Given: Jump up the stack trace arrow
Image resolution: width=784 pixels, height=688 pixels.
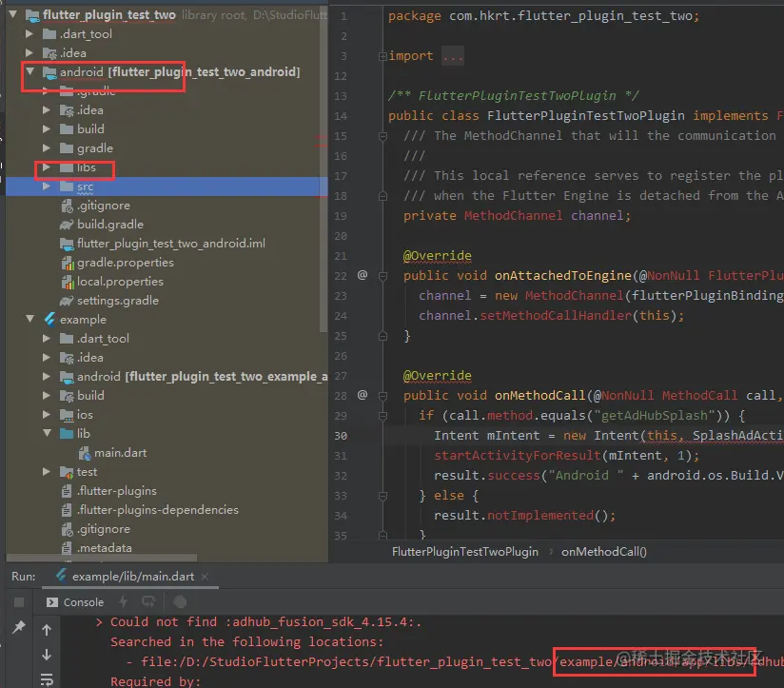Looking at the screenshot, I should (47, 630).
